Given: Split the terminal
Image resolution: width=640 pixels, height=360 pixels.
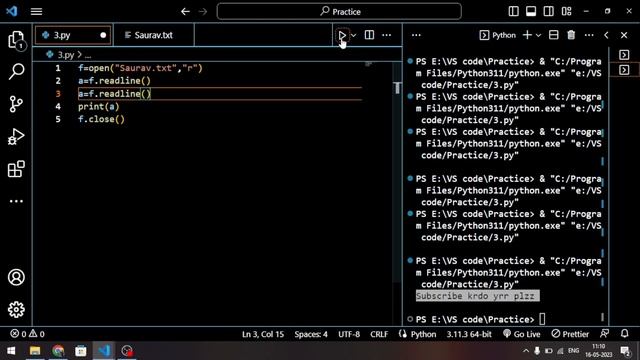Looking at the screenshot, I should (x=553, y=35).
